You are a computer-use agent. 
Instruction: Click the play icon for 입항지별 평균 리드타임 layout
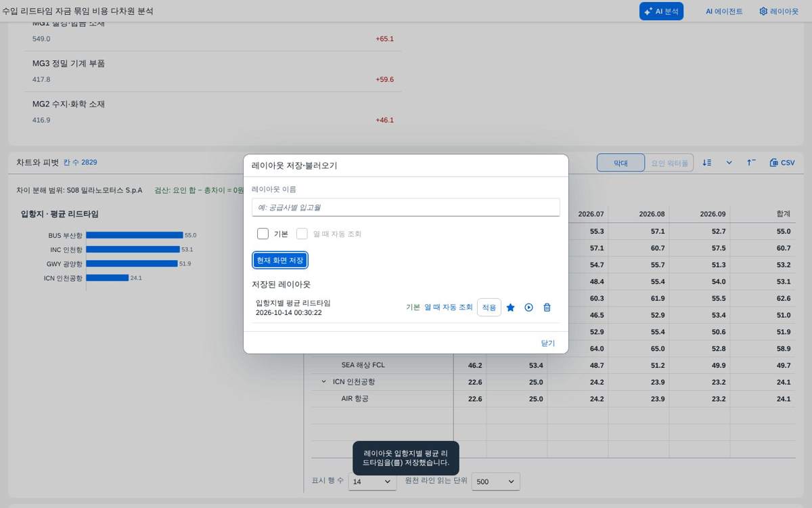coord(528,308)
